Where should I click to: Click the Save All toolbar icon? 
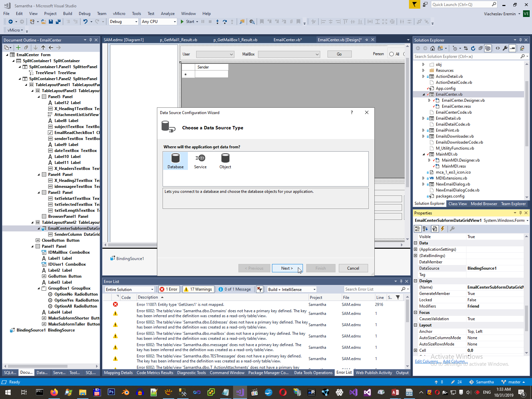click(58, 22)
